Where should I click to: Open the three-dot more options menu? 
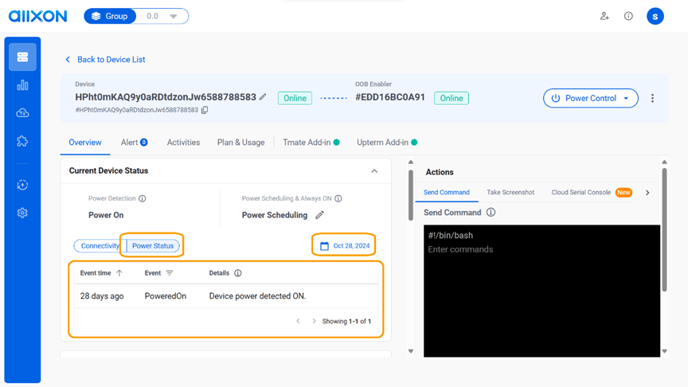[652, 98]
